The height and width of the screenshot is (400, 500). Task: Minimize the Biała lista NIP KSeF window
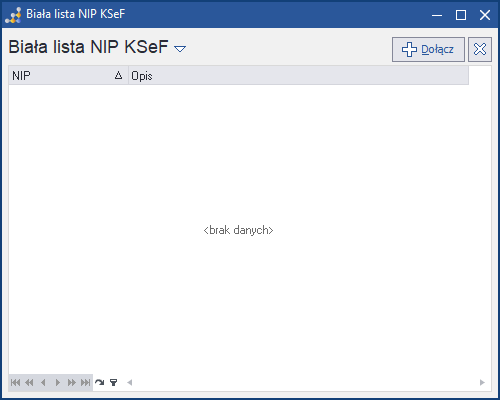coord(437,15)
